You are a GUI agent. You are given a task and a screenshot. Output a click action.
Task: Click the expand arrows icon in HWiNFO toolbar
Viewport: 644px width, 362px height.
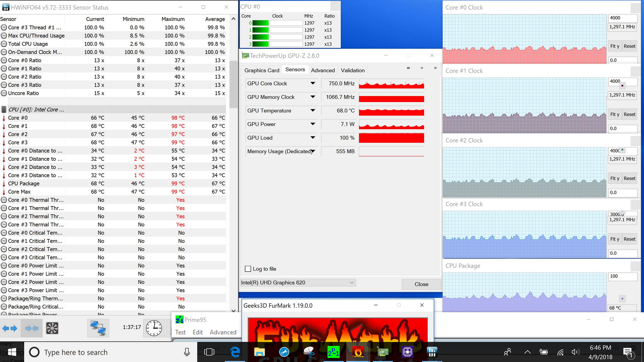pyautogui.click(x=10, y=328)
